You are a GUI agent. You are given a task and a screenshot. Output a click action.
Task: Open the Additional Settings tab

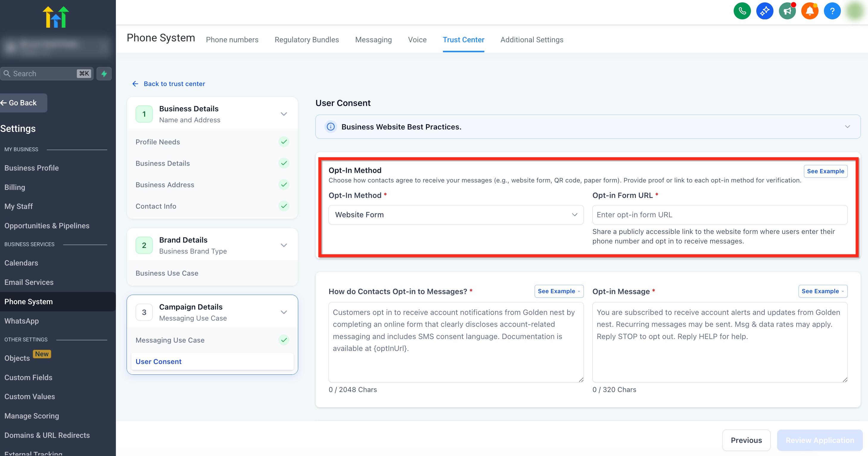point(532,40)
